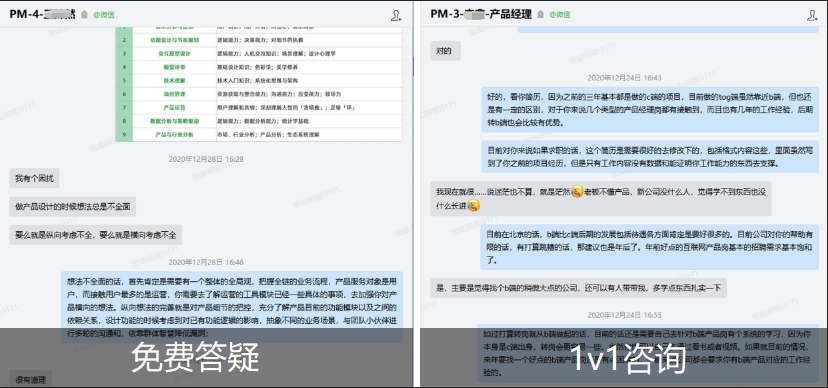Click timestamp '2020年12月28日 16:46'
Screen dimensions: 828x388
point(206,262)
